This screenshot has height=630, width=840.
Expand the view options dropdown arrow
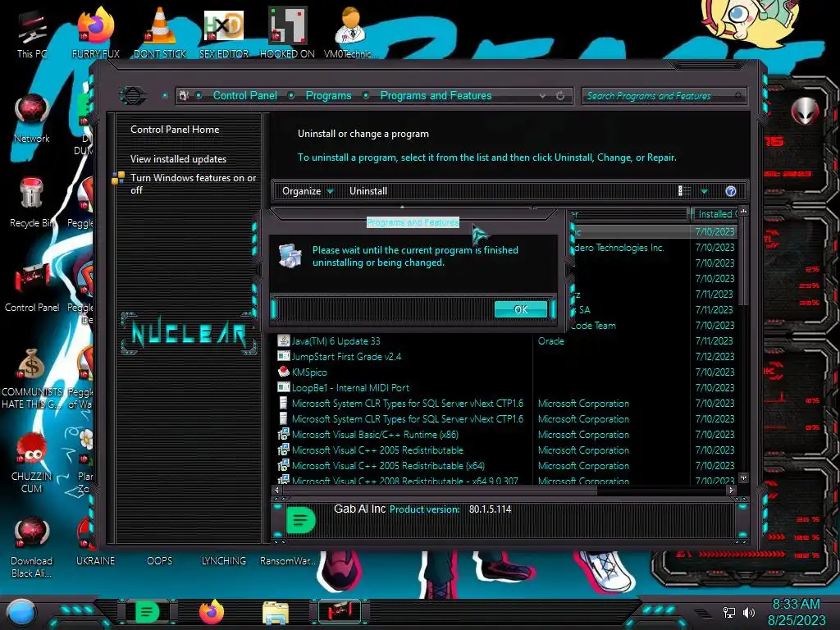pyautogui.click(x=705, y=191)
